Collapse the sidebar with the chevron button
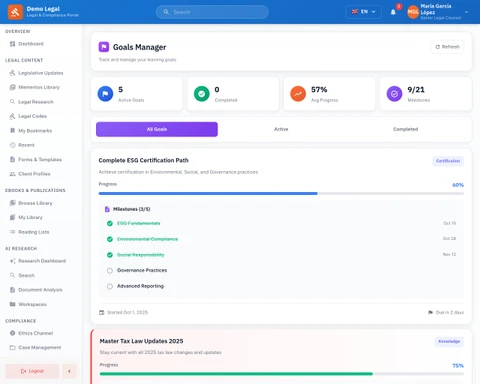This screenshot has height=384, width=480. click(69, 371)
